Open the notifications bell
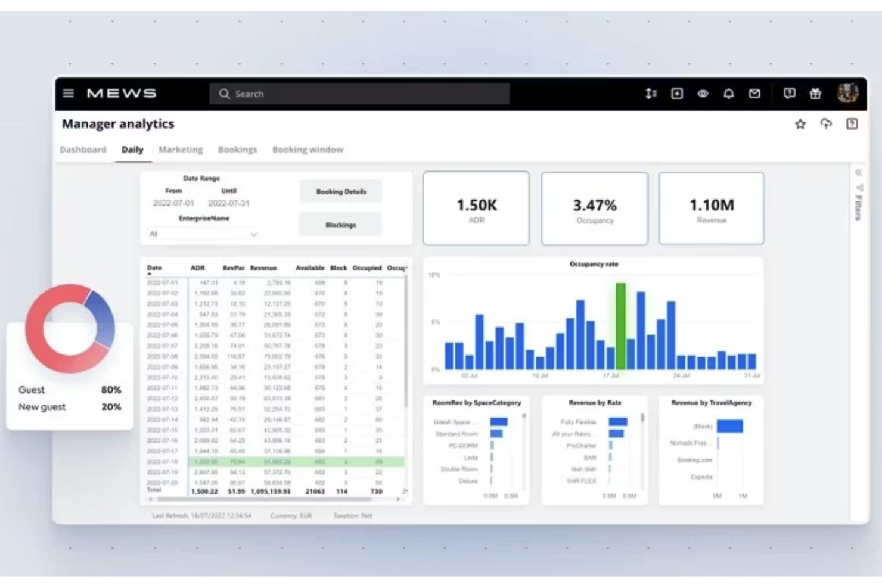882x588 pixels. coord(728,94)
